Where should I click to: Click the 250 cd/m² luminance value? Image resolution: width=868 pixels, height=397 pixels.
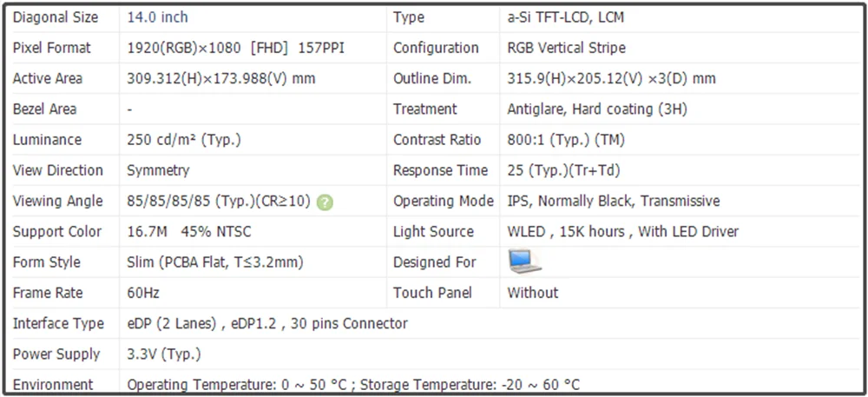tap(184, 140)
